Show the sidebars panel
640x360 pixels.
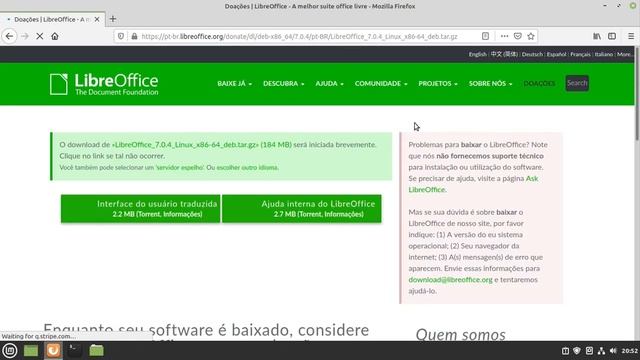coord(612,36)
